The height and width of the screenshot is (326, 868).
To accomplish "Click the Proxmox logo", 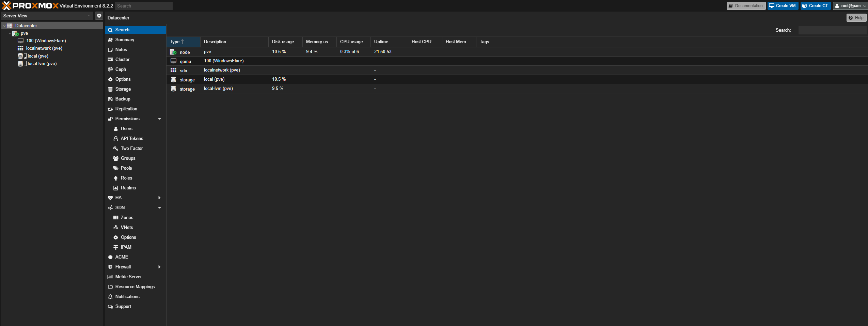I will click(x=29, y=5).
